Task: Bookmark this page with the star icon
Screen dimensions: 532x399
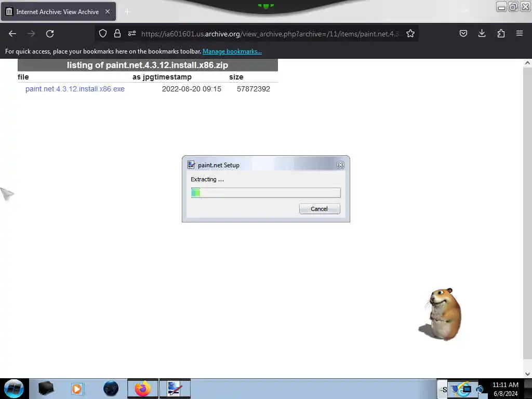Action: (410, 33)
